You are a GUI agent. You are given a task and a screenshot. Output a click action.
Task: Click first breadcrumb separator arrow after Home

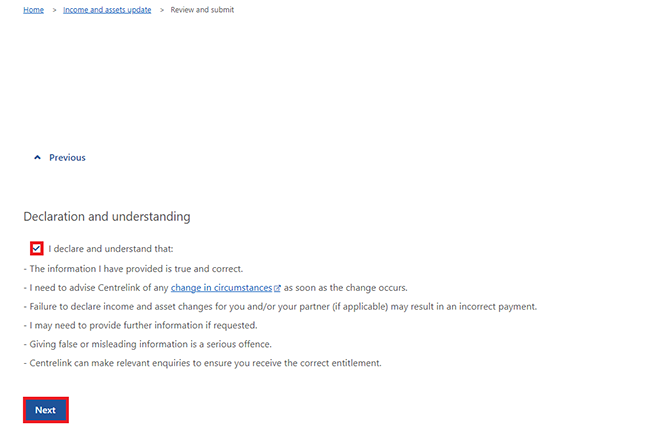54,10
